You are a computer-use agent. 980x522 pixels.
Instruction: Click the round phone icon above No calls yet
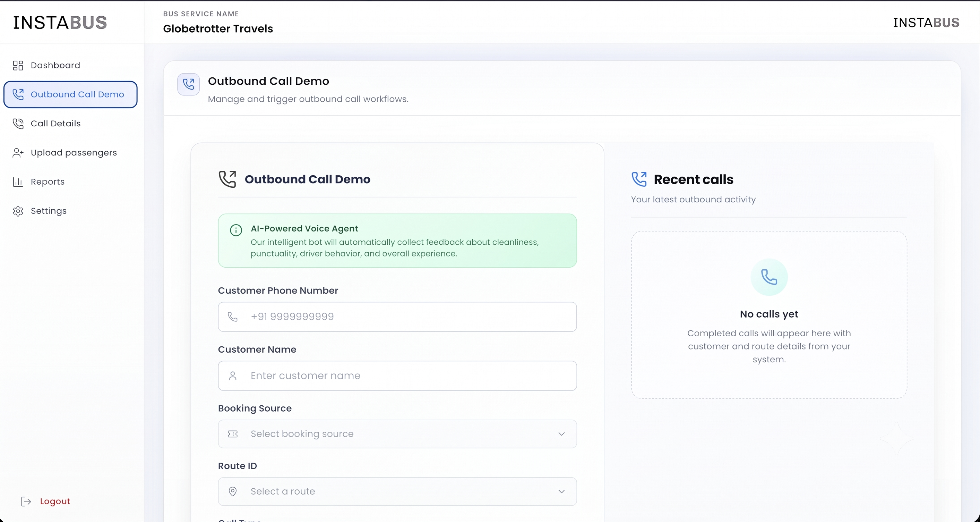click(x=769, y=277)
